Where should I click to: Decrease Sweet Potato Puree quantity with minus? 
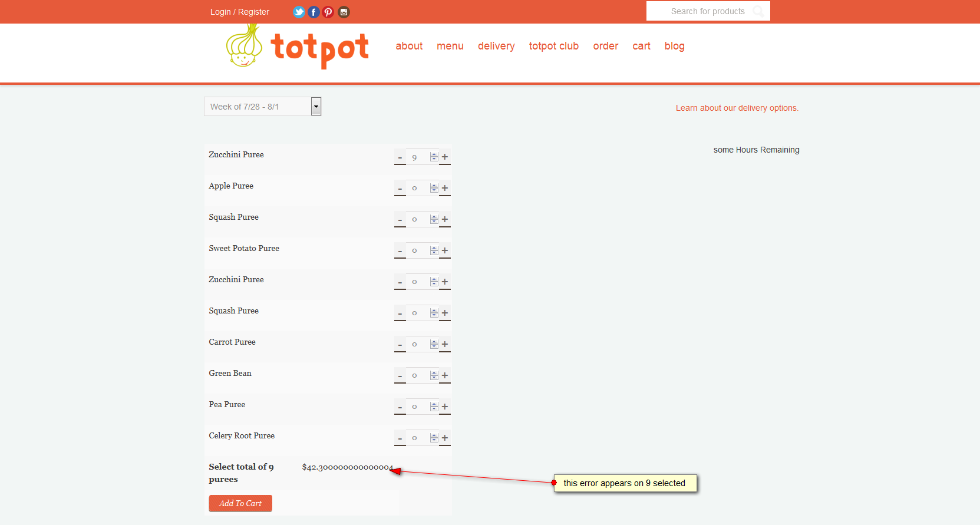(x=400, y=251)
